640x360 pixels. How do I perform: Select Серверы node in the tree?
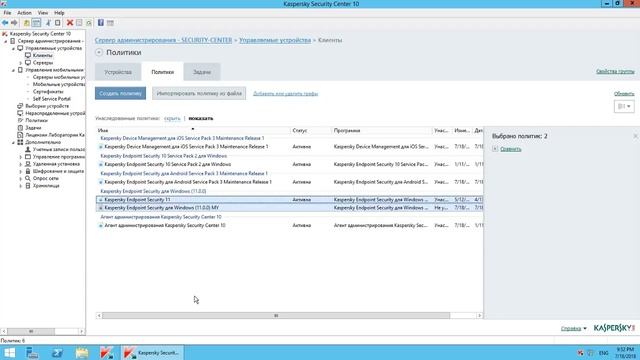(42, 63)
